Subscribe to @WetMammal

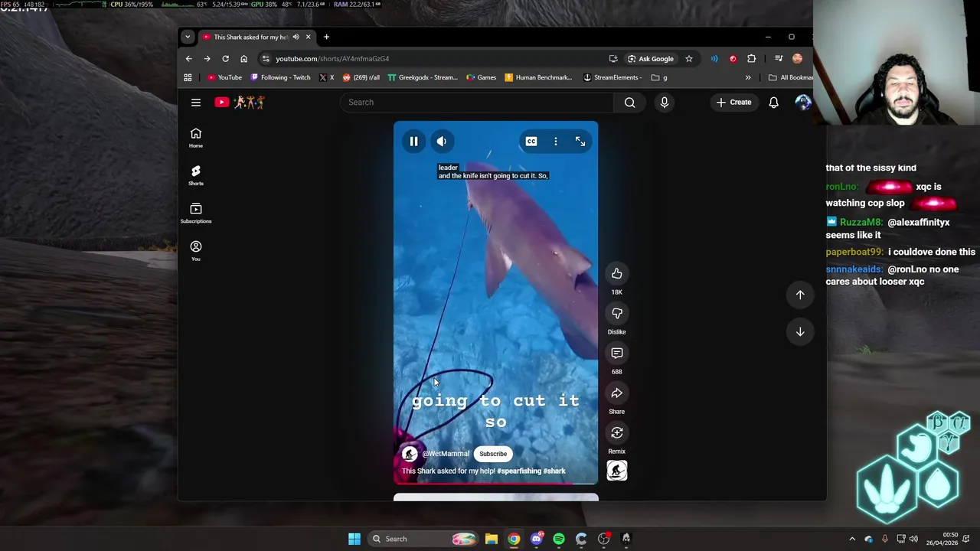[x=493, y=454]
